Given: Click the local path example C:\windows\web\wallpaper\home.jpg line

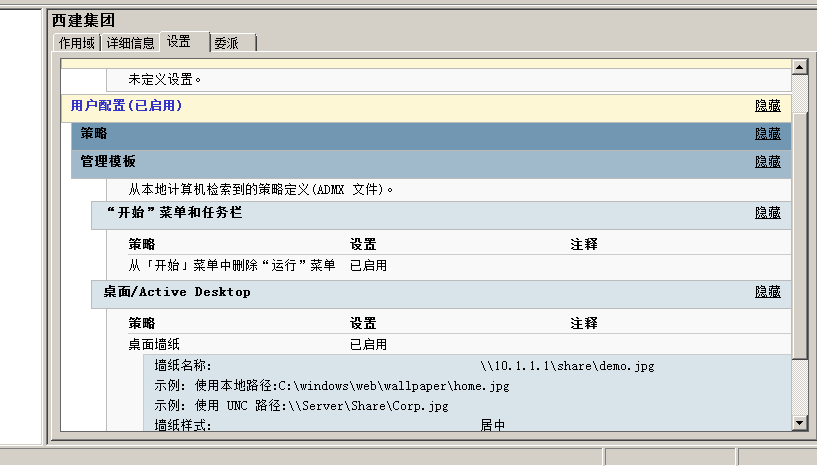Looking at the screenshot, I should pos(331,386).
